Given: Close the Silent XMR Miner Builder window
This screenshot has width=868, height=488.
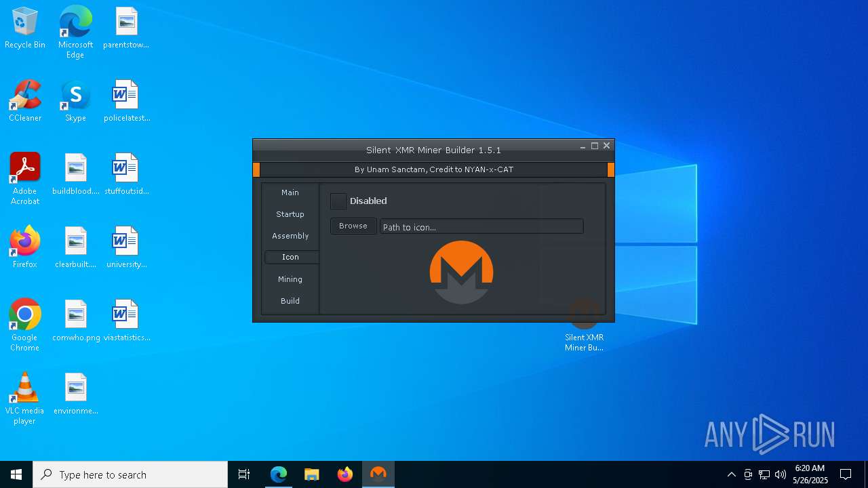Looking at the screenshot, I should coord(607,146).
